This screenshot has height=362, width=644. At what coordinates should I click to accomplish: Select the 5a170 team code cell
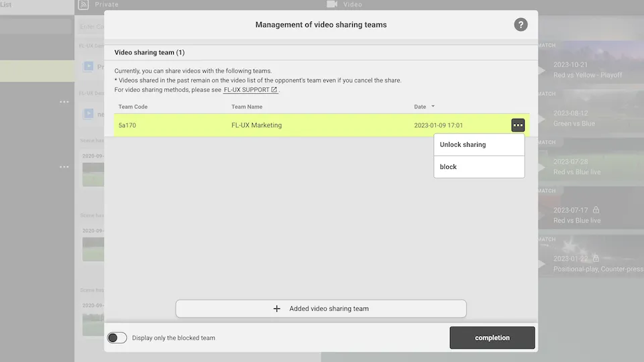[127, 125]
